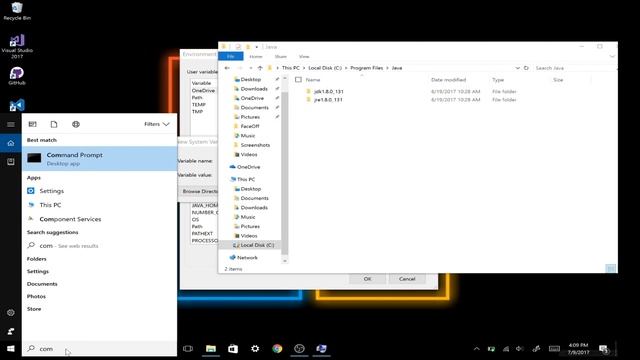Click OK in the variable dialog
640x360 pixels.
(367, 279)
